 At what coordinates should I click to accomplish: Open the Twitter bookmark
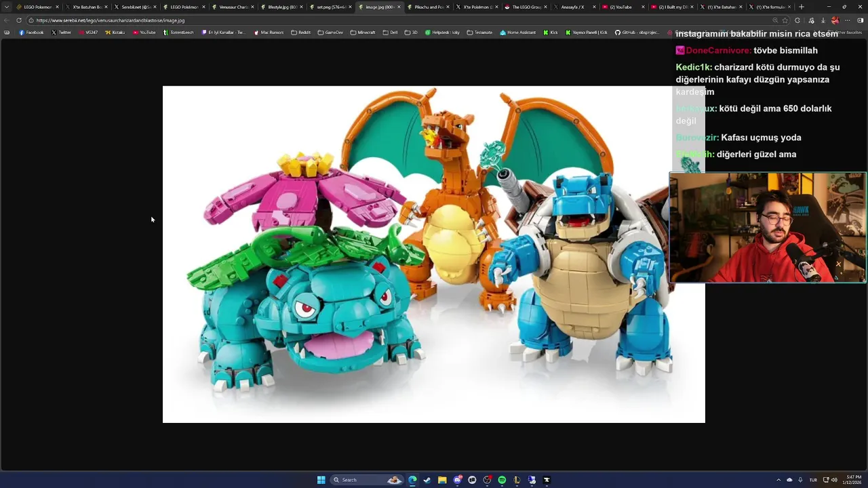pyautogui.click(x=61, y=33)
